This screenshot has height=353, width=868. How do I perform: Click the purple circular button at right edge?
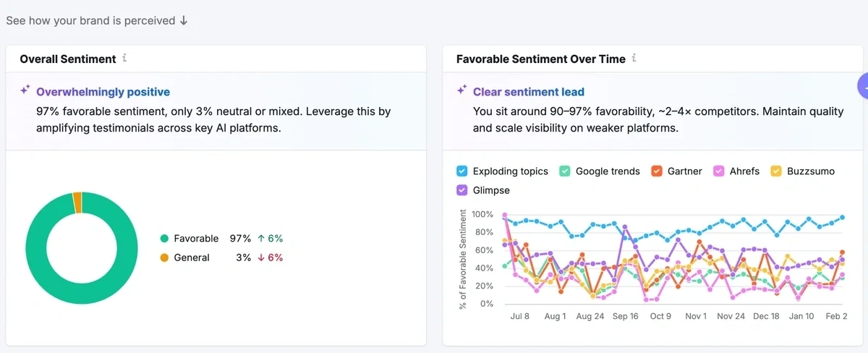click(862, 85)
